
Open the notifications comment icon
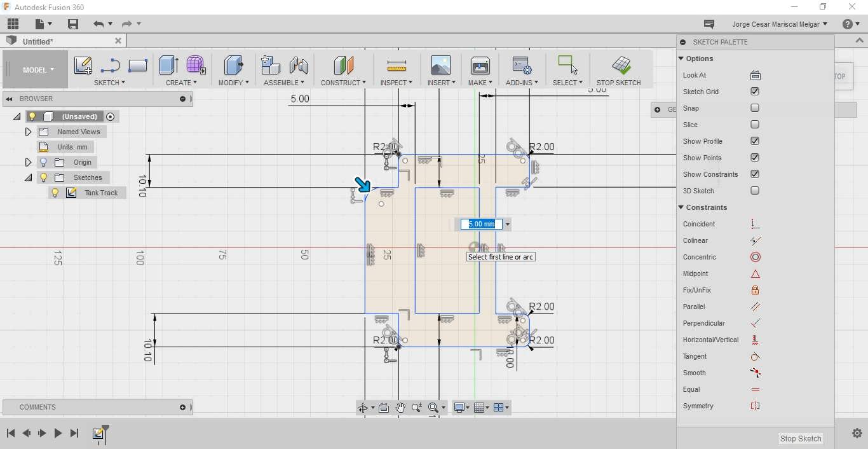[x=709, y=24]
